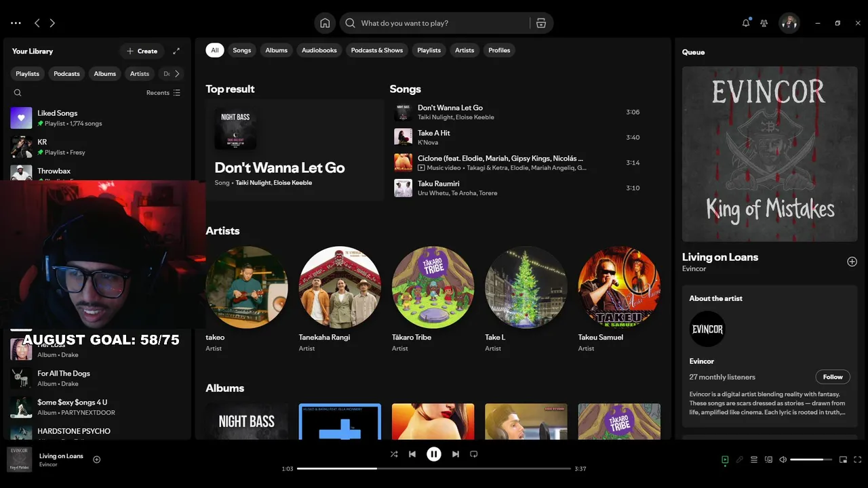
Task: Adjust the volume slider
Action: [811, 460]
